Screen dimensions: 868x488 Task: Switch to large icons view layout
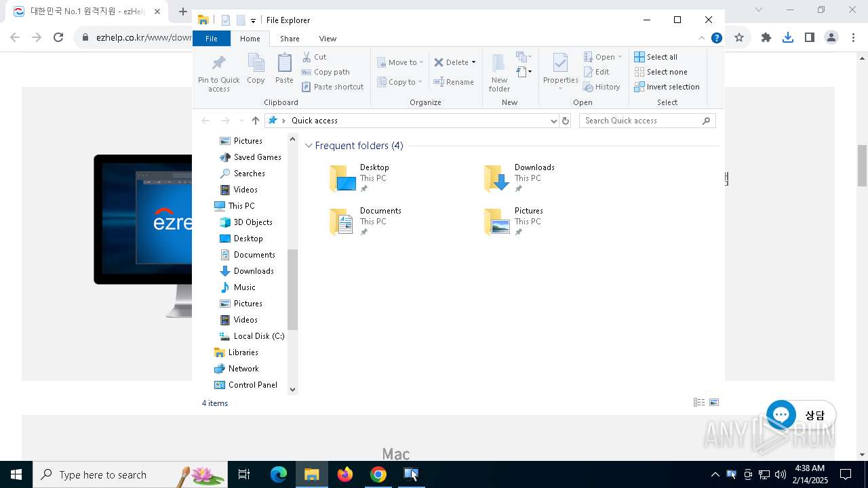pyautogui.click(x=714, y=403)
